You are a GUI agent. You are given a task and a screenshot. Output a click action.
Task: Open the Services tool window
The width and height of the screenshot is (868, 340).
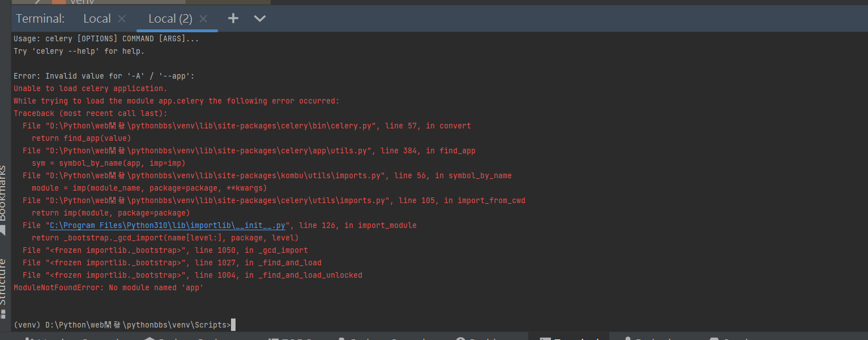coord(730,338)
